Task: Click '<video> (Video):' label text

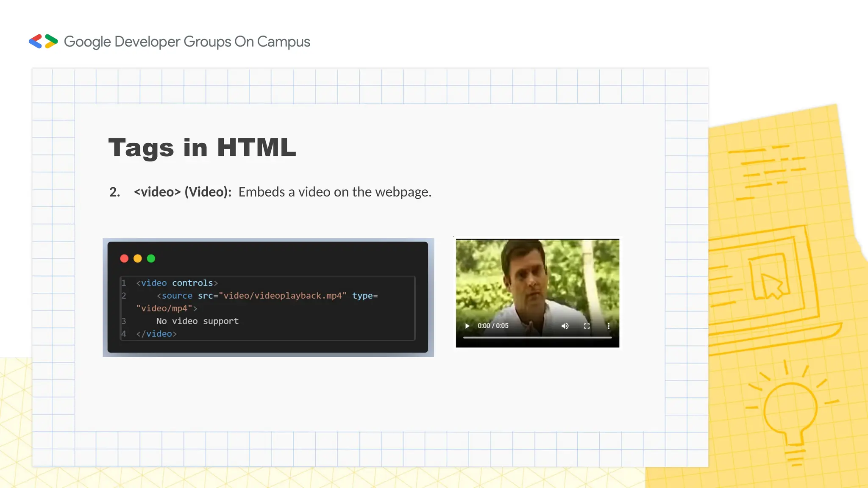Action: click(183, 192)
